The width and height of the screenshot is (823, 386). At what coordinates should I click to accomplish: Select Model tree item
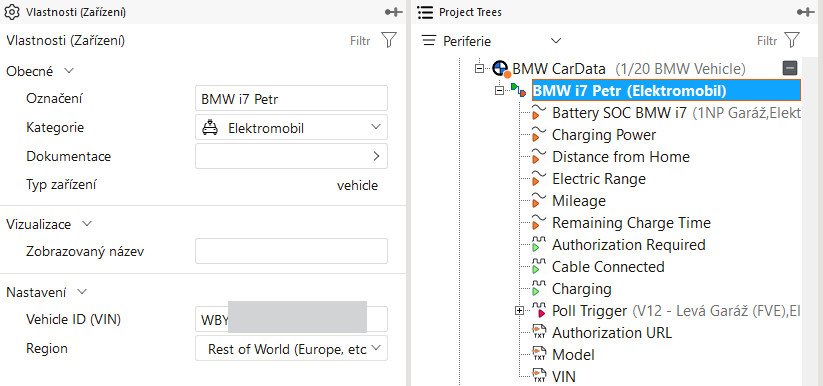coord(573,355)
